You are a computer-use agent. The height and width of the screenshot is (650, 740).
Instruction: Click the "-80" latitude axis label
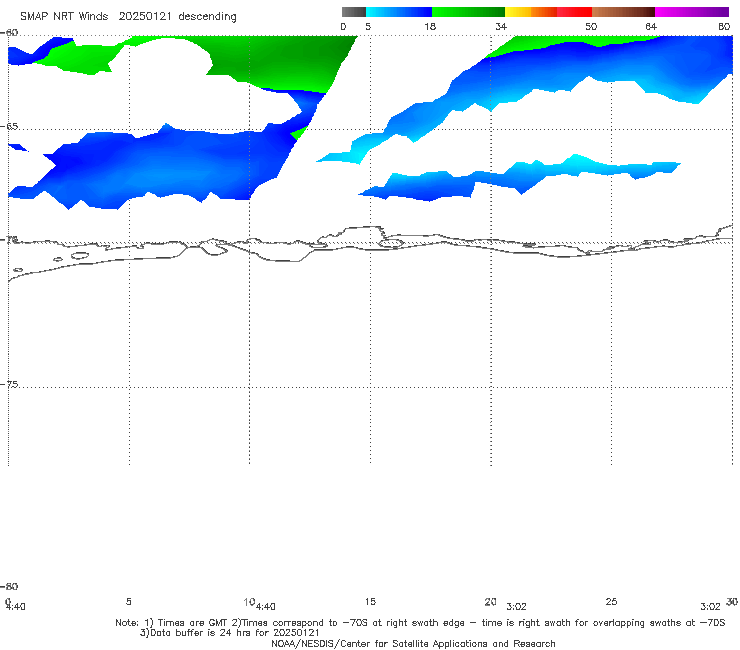tap(9, 586)
